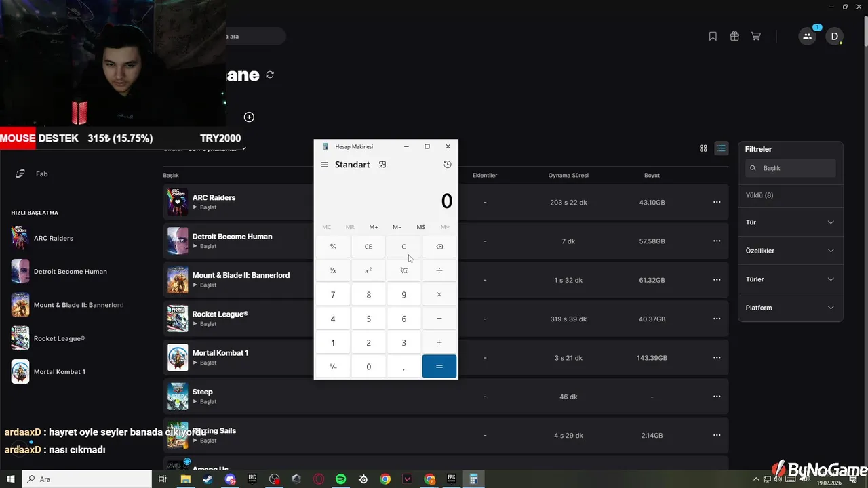Expand the Platform filter section

tap(791, 308)
